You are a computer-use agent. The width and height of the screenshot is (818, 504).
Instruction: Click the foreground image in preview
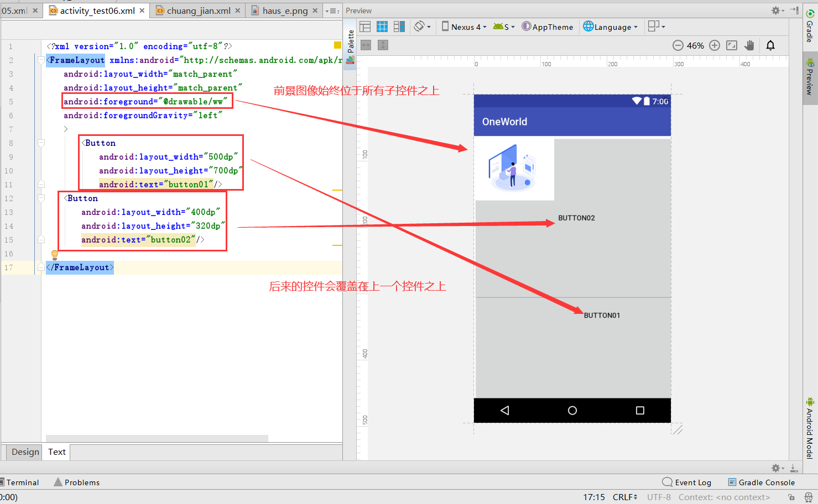coord(514,169)
